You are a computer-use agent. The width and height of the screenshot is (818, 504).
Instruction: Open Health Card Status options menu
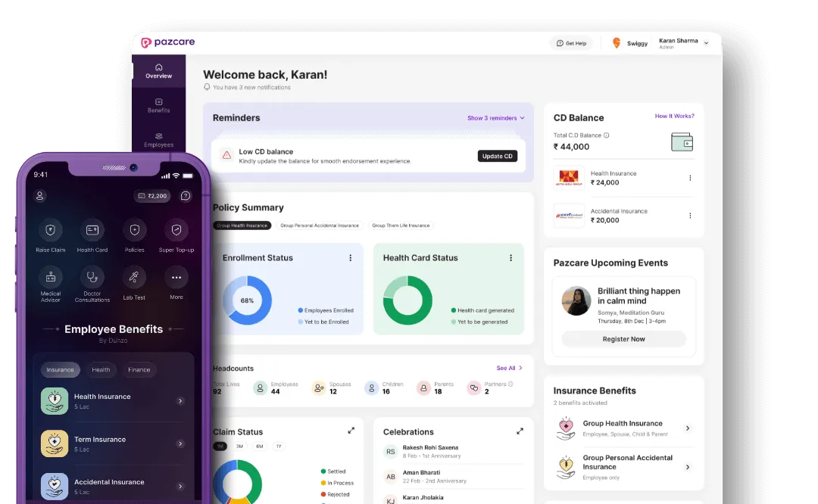510,258
